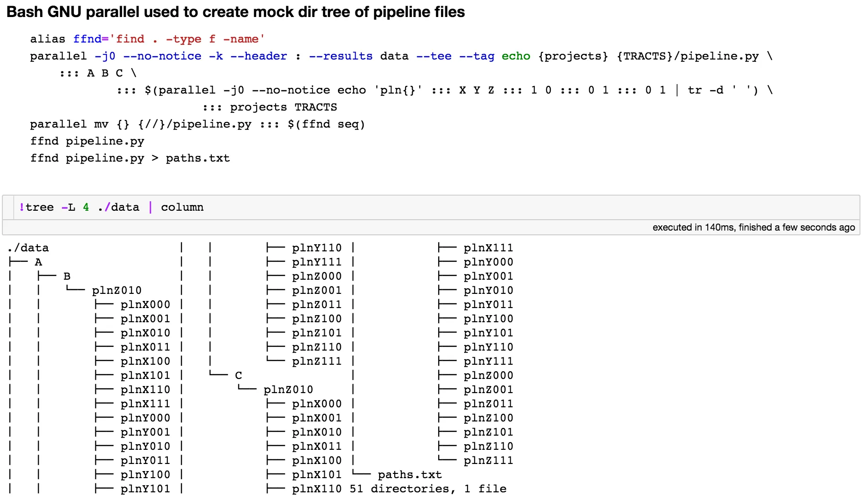Select plnZ010 under directory C
Image resolution: width=868 pixels, height=498 pixels.
pos(288,390)
